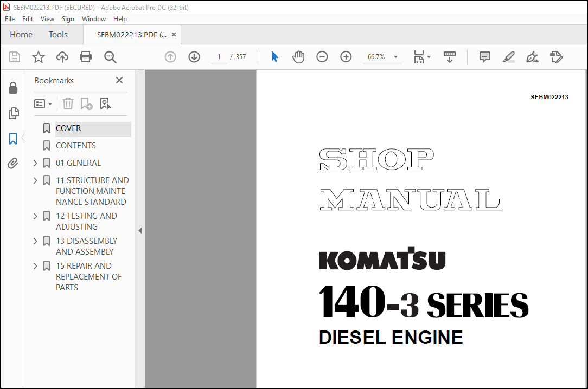Select 13 DISASSEMBLY AND ASSEMBLY bookmark label
Image resolution: width=588 pixels, height=389 pixels.
click(x=87, y=247)
